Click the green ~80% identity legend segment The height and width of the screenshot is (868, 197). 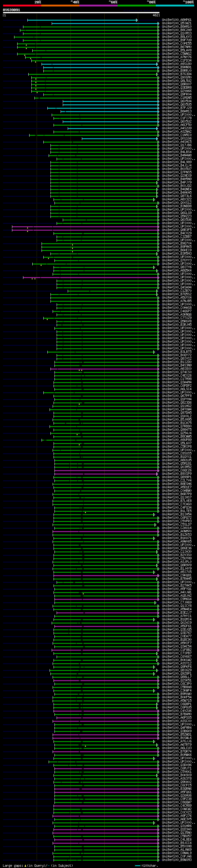click(137, 6)
